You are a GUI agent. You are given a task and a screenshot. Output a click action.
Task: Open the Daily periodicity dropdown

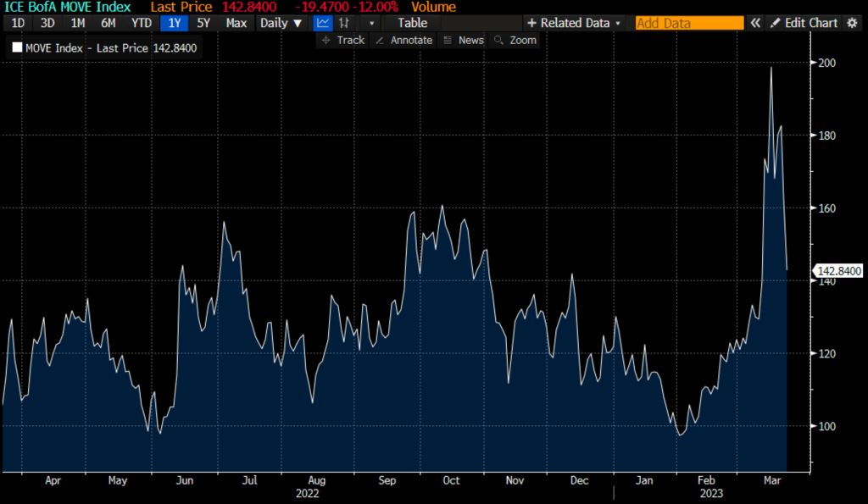pos(280,23)
